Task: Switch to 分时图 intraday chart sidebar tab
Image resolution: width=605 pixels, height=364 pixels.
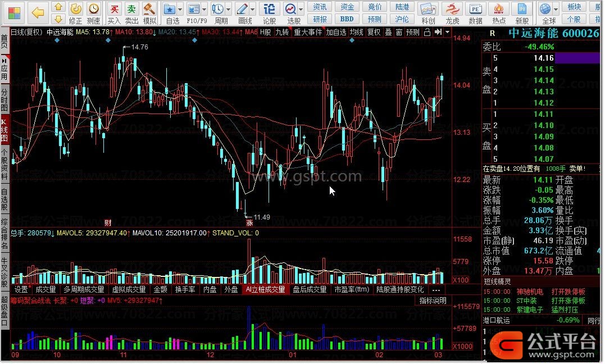Action: [4, 99]
